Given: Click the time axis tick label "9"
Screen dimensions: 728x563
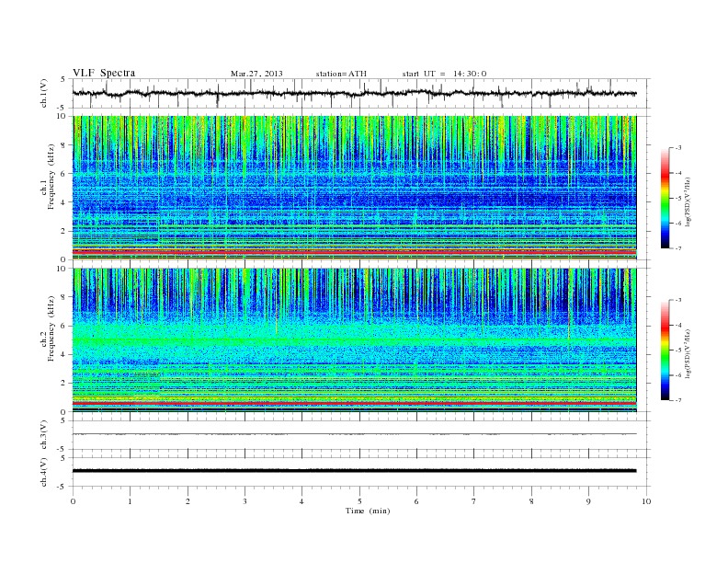Looking at the screenshot, I should coord(588,501).
